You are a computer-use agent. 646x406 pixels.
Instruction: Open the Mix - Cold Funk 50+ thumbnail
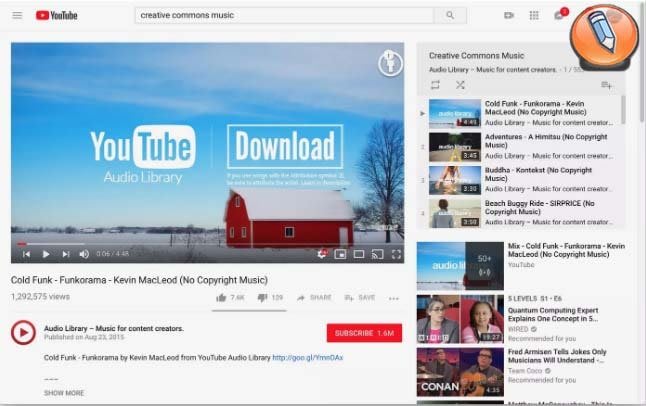(x=460, y=266)
